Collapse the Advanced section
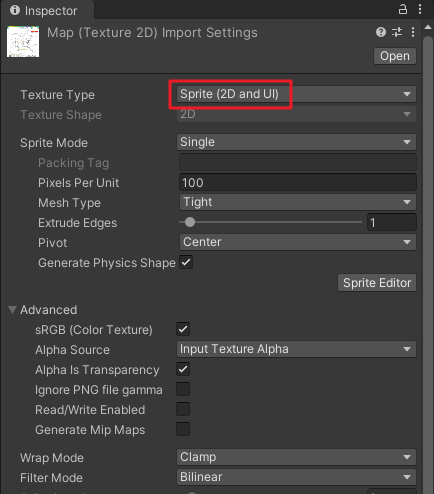 (13, 310)
